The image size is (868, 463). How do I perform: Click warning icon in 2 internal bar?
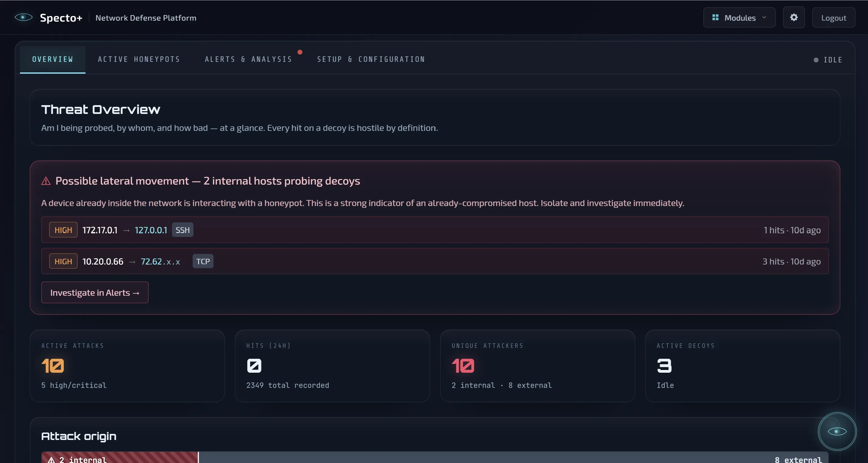click(51, 460)
